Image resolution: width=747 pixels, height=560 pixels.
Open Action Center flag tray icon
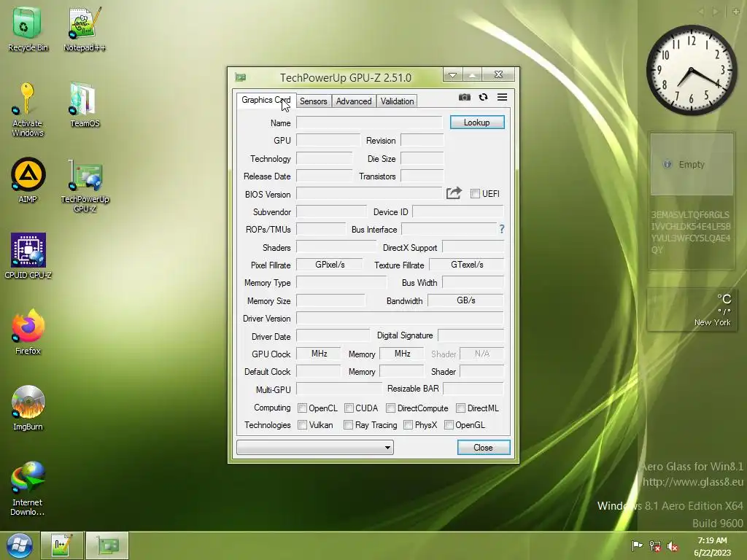pos(637,545)
